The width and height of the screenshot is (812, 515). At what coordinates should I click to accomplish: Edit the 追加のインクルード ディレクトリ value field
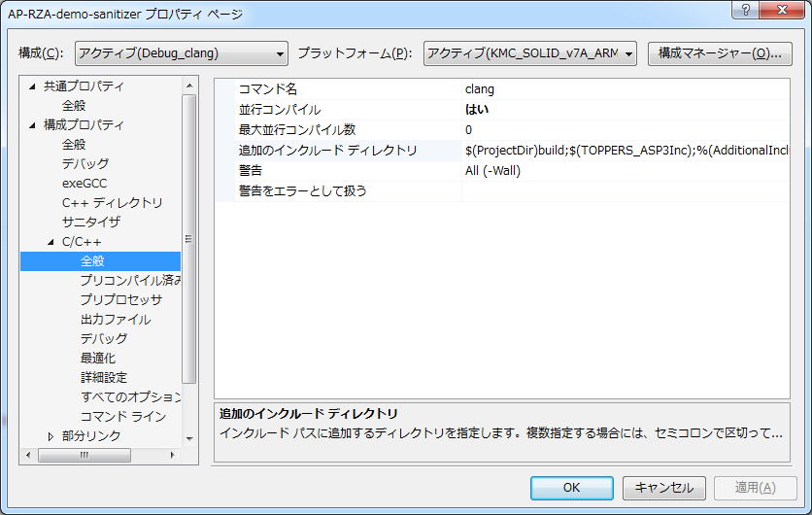[x=626, y=151]
